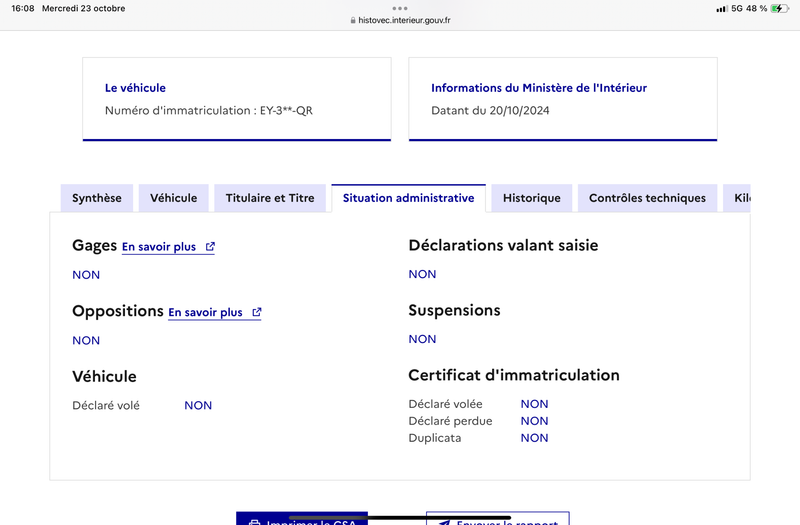Click the NON value under Oppositions

click(x=86, y=340)
